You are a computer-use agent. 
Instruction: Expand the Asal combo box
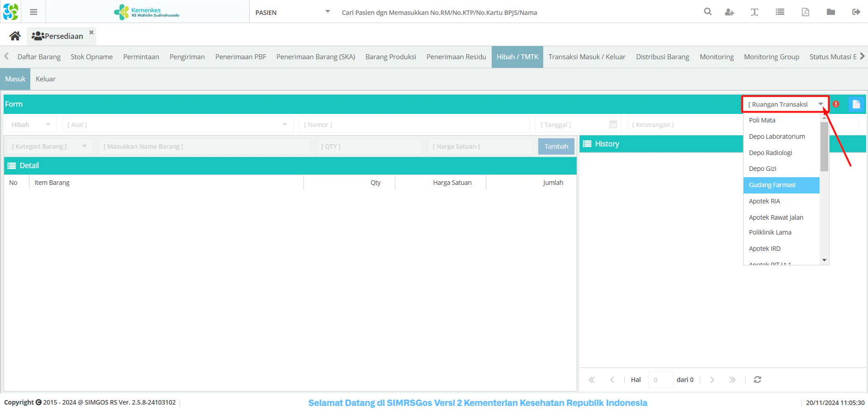[x=285, y=124]
